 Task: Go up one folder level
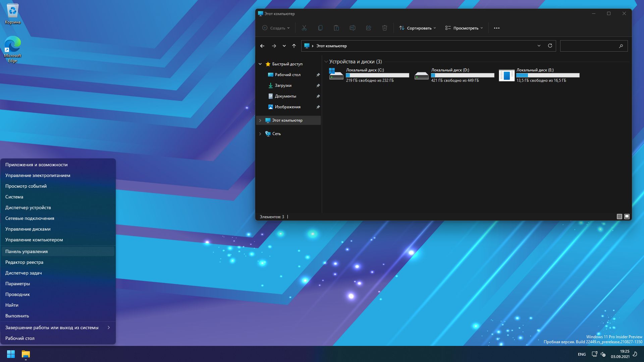(x=294, y=46)
